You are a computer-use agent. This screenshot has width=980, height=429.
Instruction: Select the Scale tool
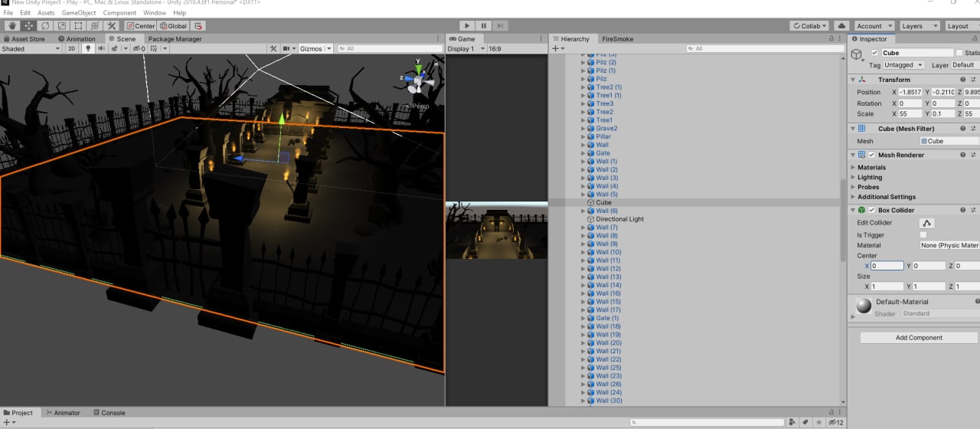(x=62, y=26)
